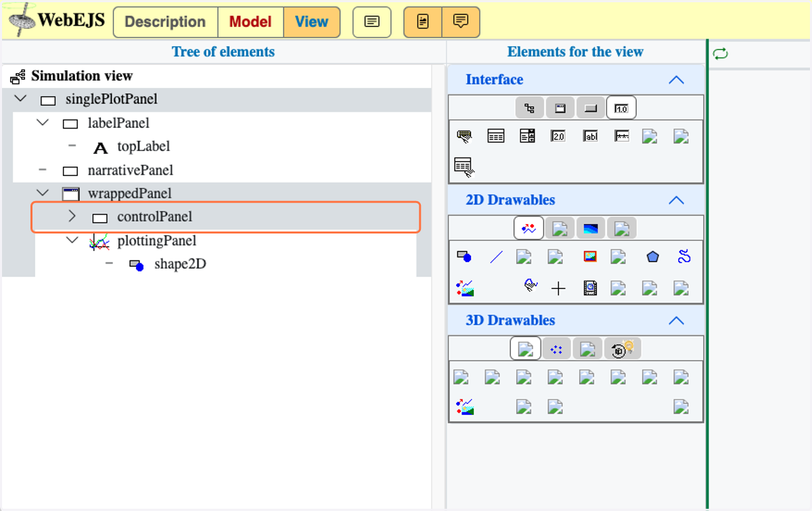
Task: Pick the 2D shape rectangle-circle element
Action: click(x=464, y=257)
